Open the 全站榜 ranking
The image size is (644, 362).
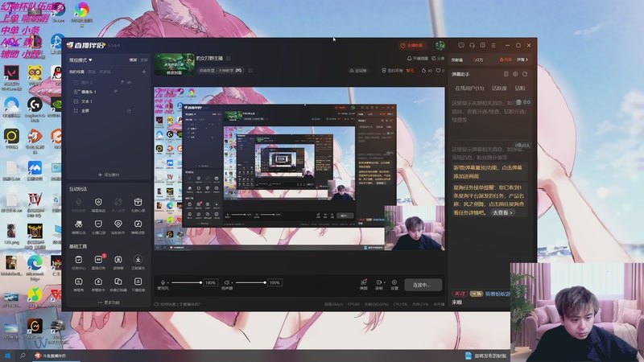[358, 71]
